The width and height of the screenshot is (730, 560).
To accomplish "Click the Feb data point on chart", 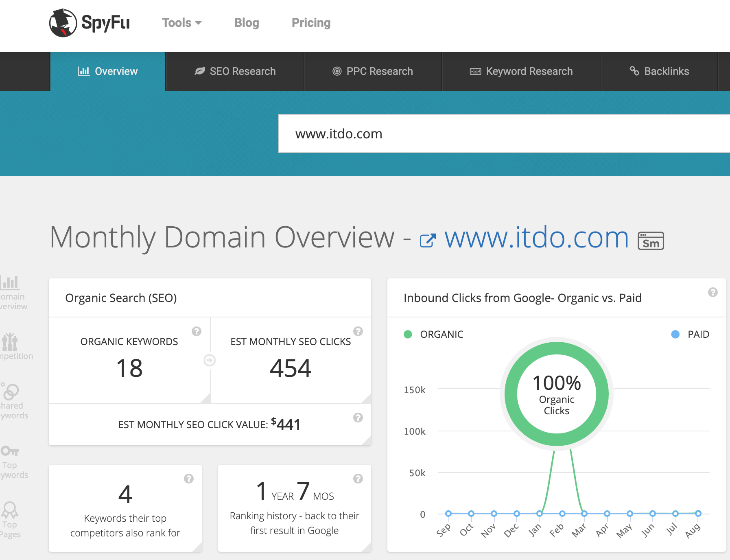I will tap(562, 514).
